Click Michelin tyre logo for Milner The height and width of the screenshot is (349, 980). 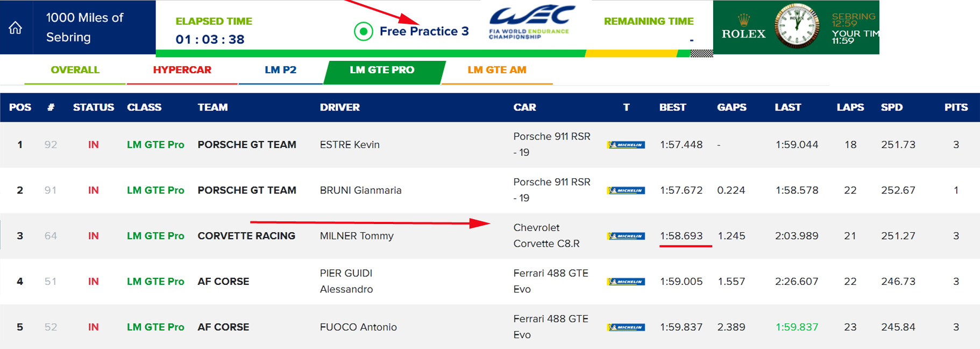coord(626,236)
